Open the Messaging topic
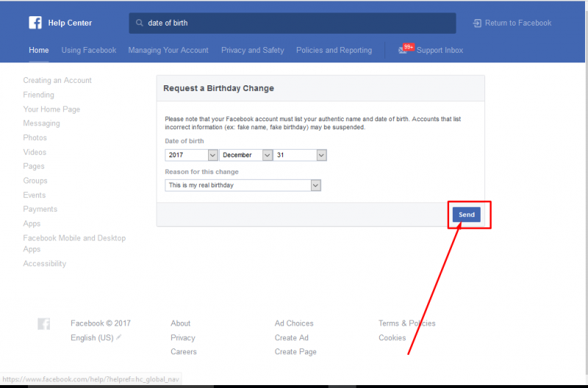This screenshot has height=388, width=588. [x=42, y=123]
